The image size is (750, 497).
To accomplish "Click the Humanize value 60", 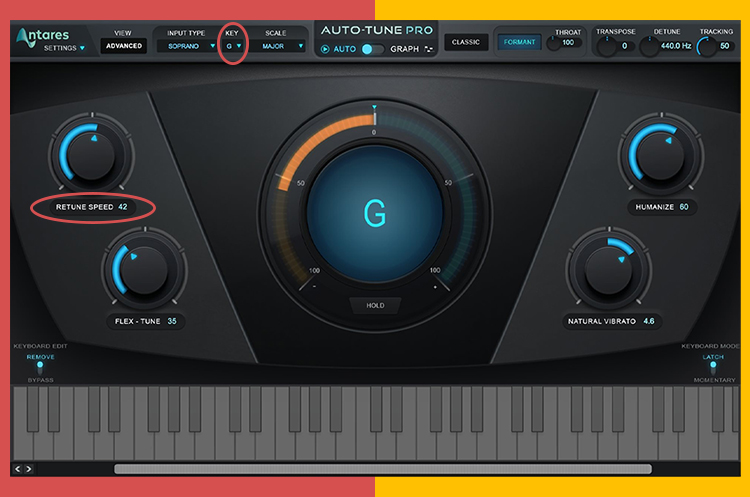I will pyautogui.click(x=684, y=207).
